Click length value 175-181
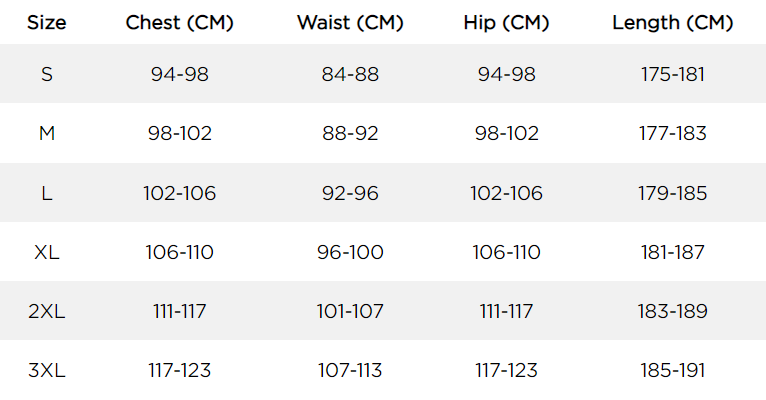 (x=672, y=74)
